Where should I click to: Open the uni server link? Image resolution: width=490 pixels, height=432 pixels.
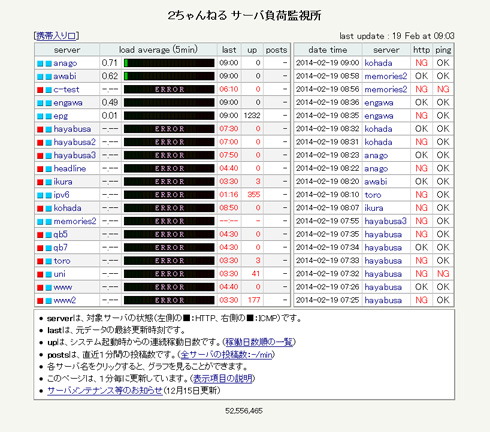tap(59, 274)
